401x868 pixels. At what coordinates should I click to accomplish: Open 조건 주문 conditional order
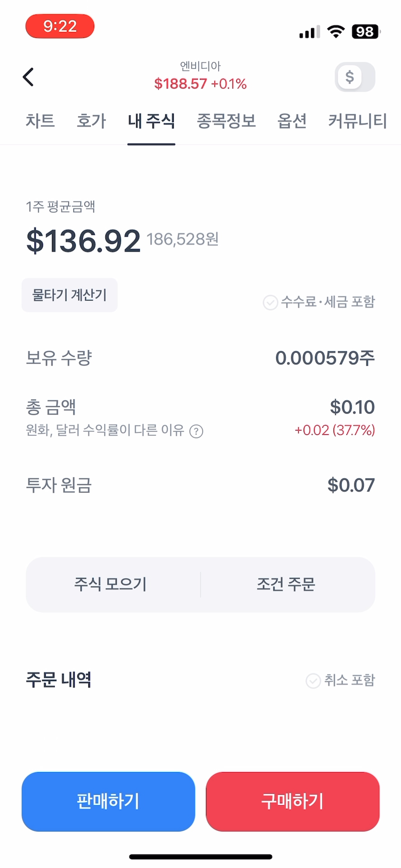(286, 584)
